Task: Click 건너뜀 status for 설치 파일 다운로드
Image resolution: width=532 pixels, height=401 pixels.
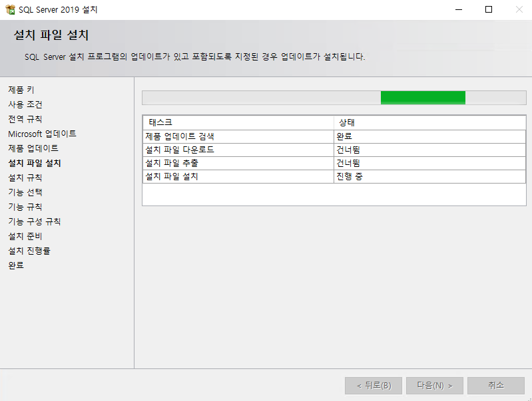Action: click(x=430, y=150)
